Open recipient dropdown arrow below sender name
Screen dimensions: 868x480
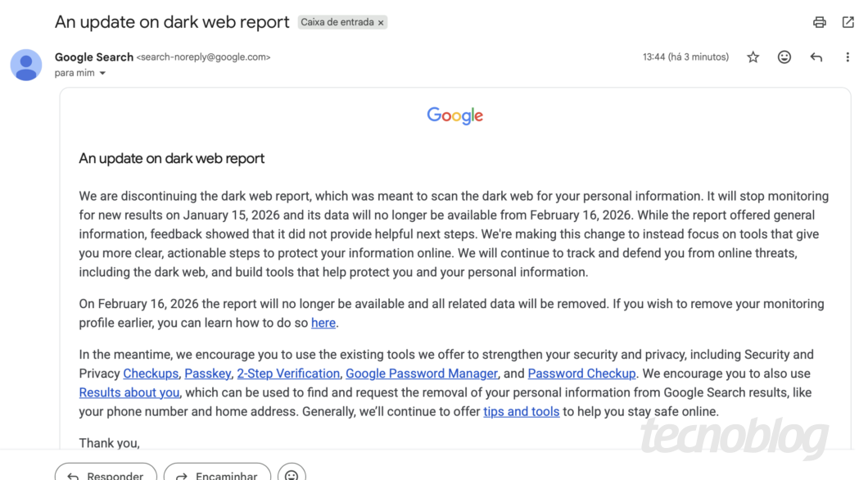(102, 72)
